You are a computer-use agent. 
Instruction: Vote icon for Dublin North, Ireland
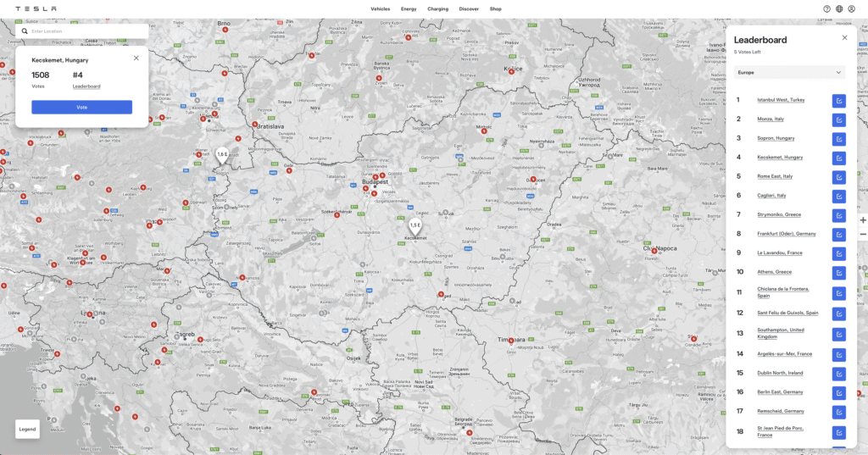838,374
